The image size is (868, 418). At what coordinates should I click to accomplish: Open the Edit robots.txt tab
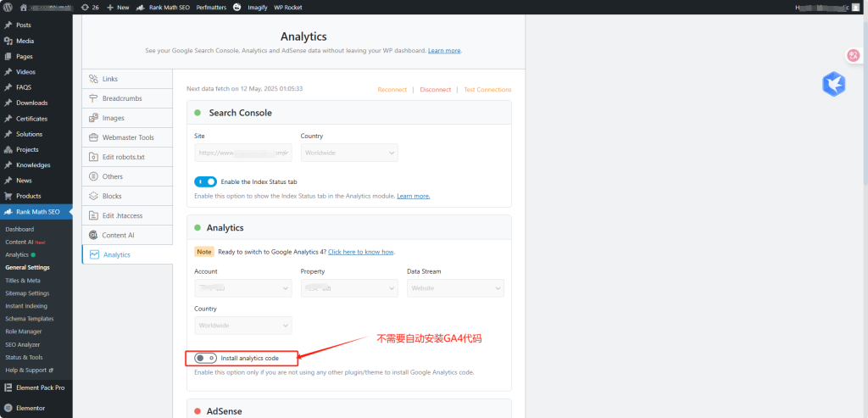click(x=127, y=157)
